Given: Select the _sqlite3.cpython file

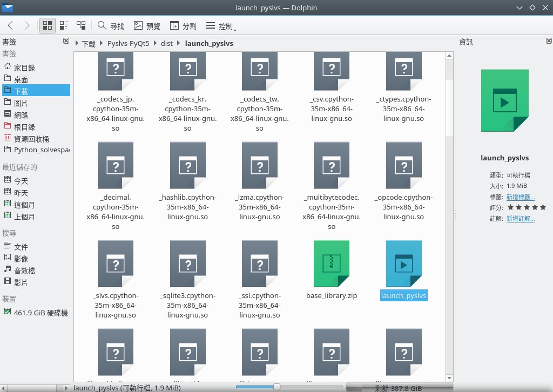Looking at the screenshot, I should (187, 280).
